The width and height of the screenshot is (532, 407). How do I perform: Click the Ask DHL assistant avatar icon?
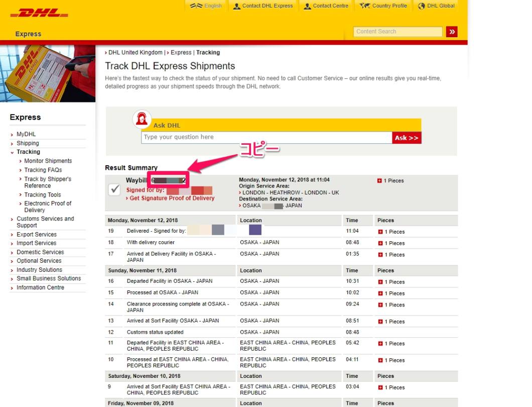point(142,119)
